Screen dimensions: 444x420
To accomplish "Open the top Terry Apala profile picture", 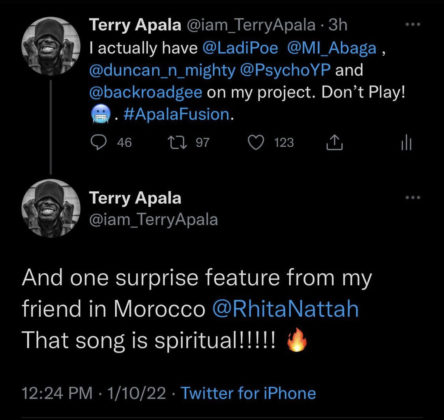I will point(51,46).
